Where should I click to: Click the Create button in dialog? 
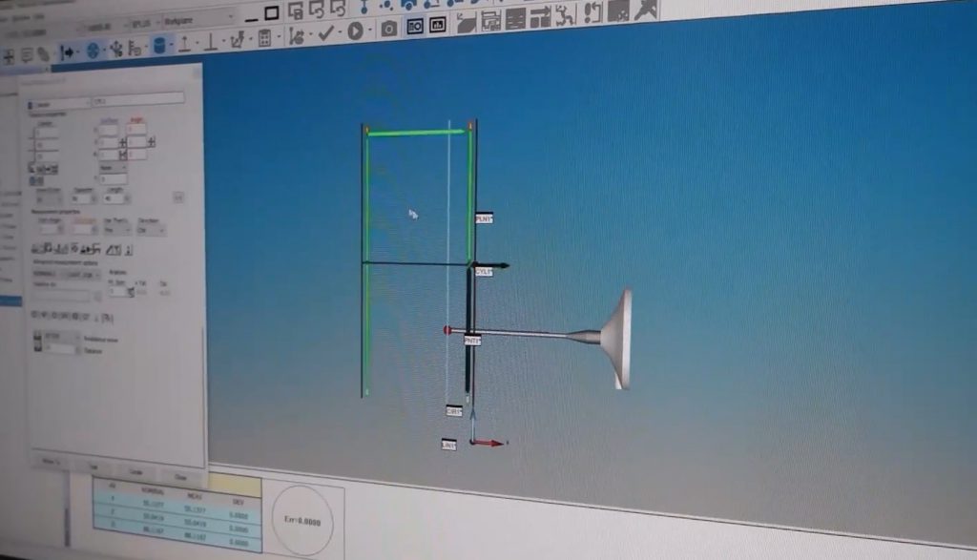[x=135, y=472]
